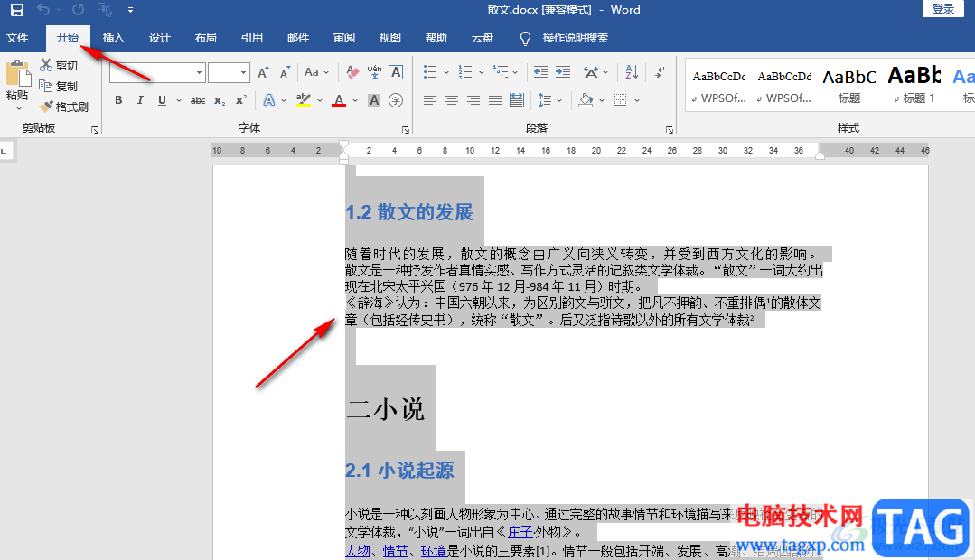The image size is (975, 560).
Task: Apply distributed alignment
Action: click(x=517, y=100)
